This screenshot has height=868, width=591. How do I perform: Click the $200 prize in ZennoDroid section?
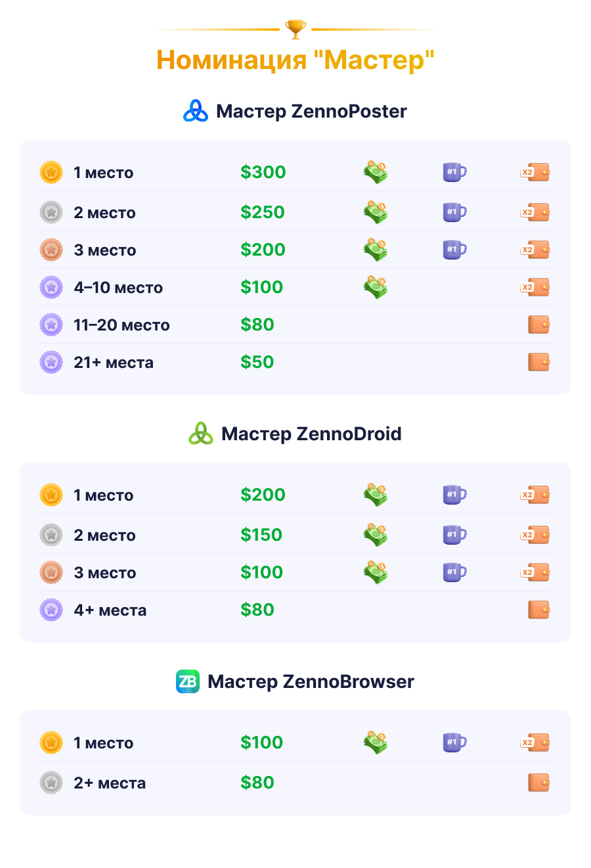pyautogui.click(x=263, y=495)
